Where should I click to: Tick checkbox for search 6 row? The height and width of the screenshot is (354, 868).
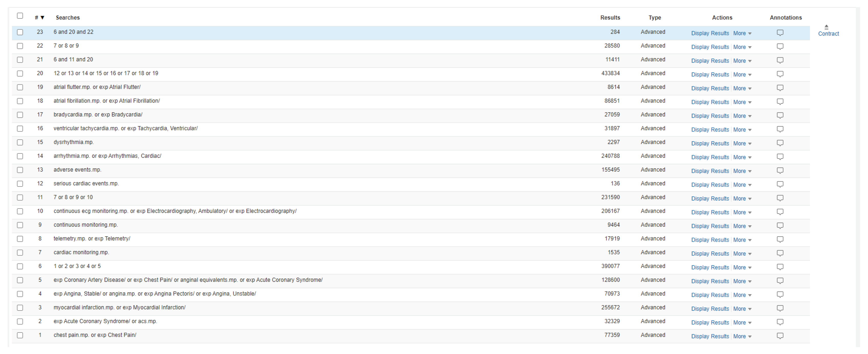point(20,266)
